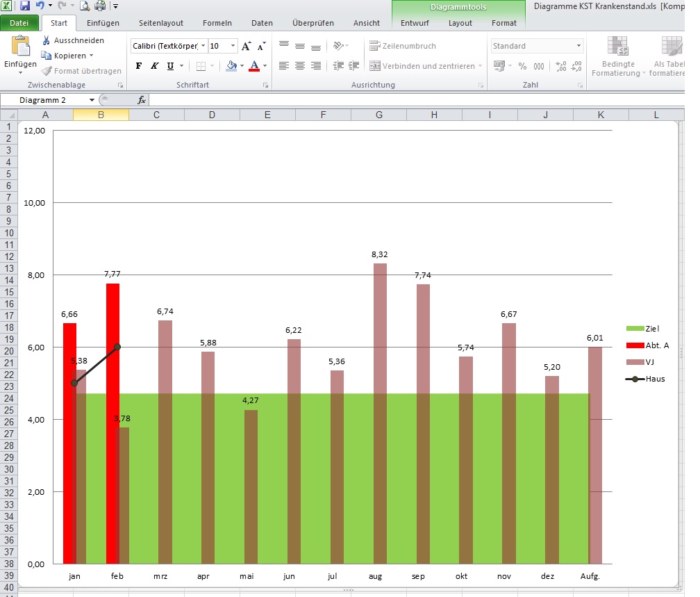Click the Undo arrow icon
Image resolution: width=700 pixels, height=597 pixels.
pyautogui.click(x=40, y=6)
